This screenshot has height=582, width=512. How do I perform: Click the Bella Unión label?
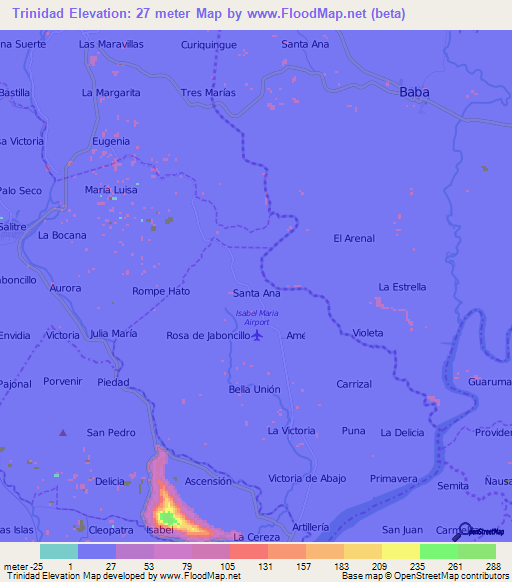(254, 389)
